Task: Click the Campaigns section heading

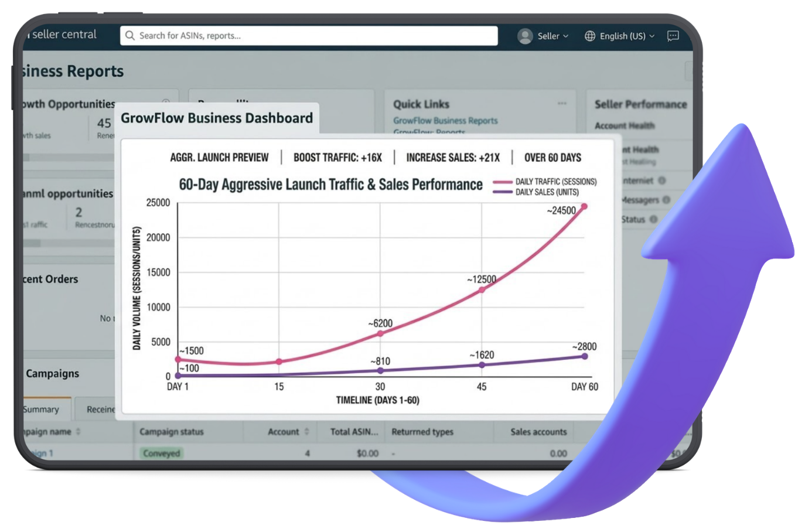Action: click(x=52, y=373)
